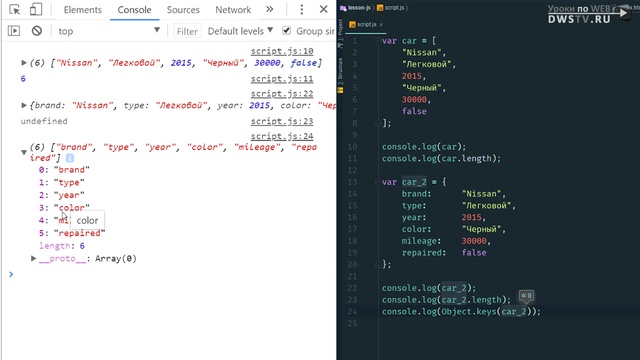
Task: Switch to the Sources tab
Action: pos(183,10)
